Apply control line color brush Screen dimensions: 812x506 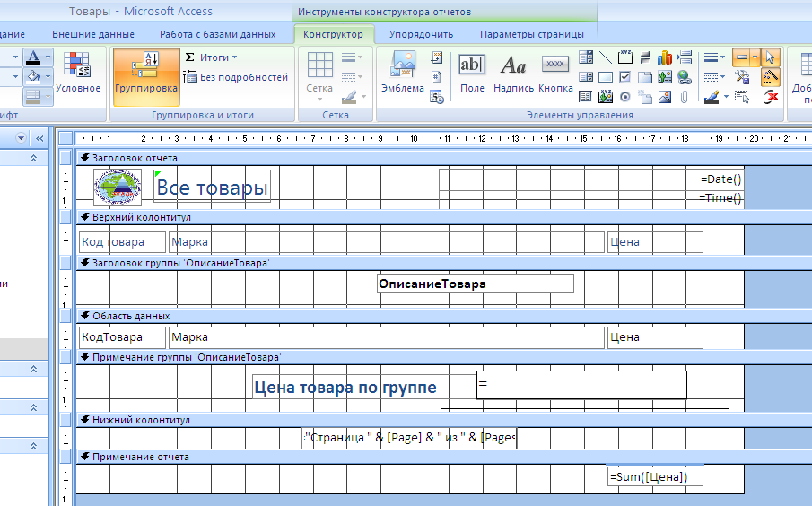click(x=712, y=96)
